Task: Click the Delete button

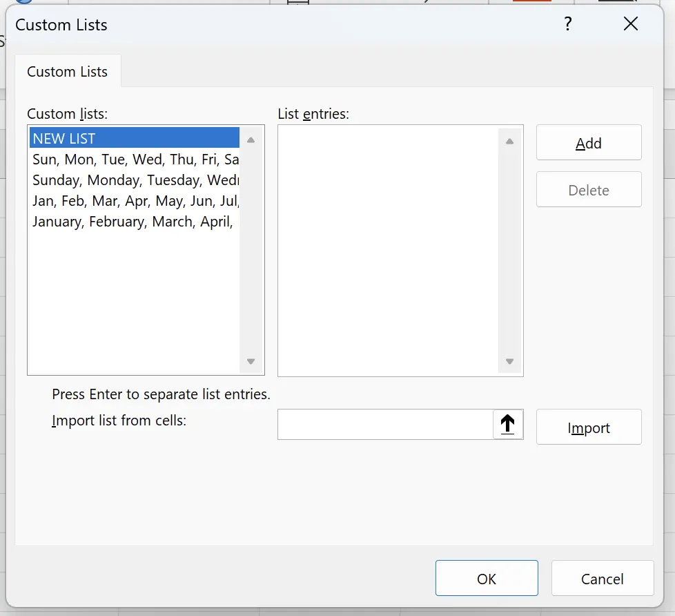Action: tap(588, 189)
